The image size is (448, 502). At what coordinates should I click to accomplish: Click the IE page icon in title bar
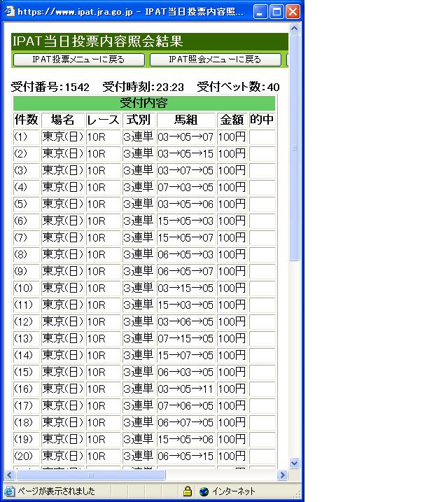point(10,11)
